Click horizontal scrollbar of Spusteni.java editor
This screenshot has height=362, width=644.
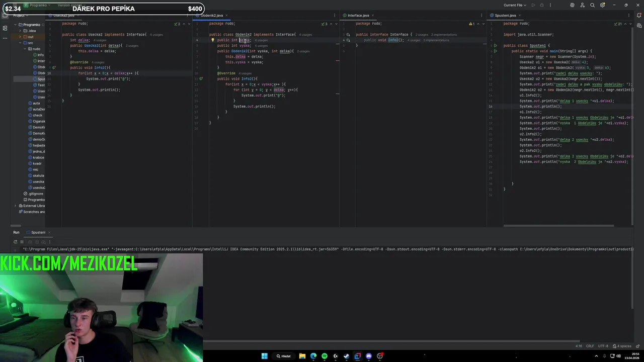coord(558,226)
